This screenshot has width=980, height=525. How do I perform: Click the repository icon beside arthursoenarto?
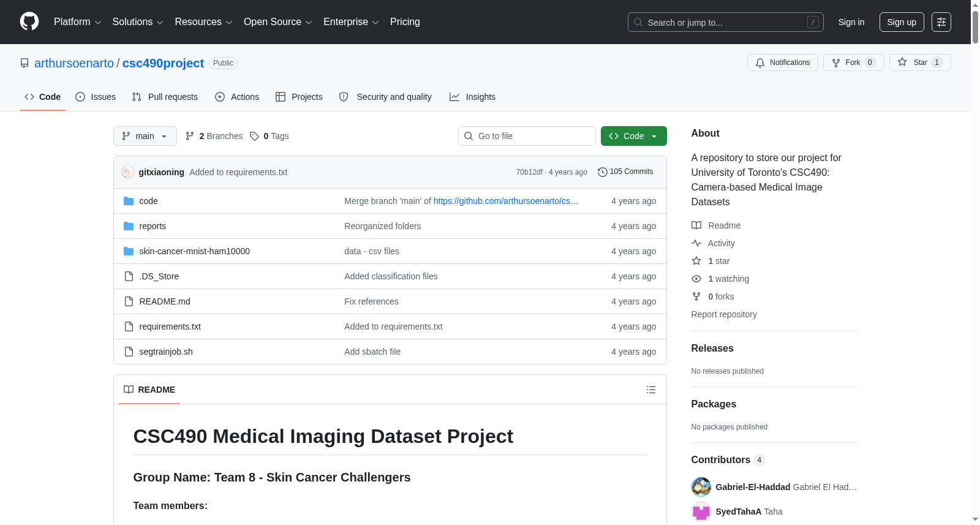point(24,63)
